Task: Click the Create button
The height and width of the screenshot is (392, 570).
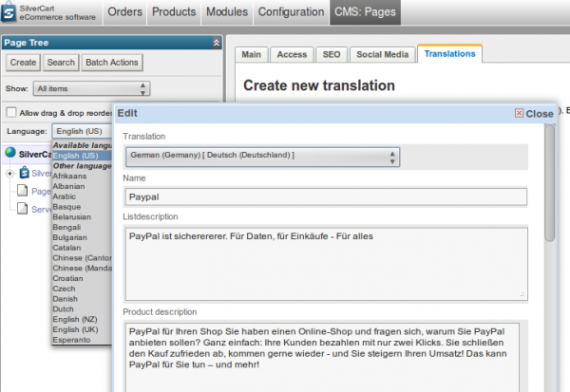Action: point(23,63)
